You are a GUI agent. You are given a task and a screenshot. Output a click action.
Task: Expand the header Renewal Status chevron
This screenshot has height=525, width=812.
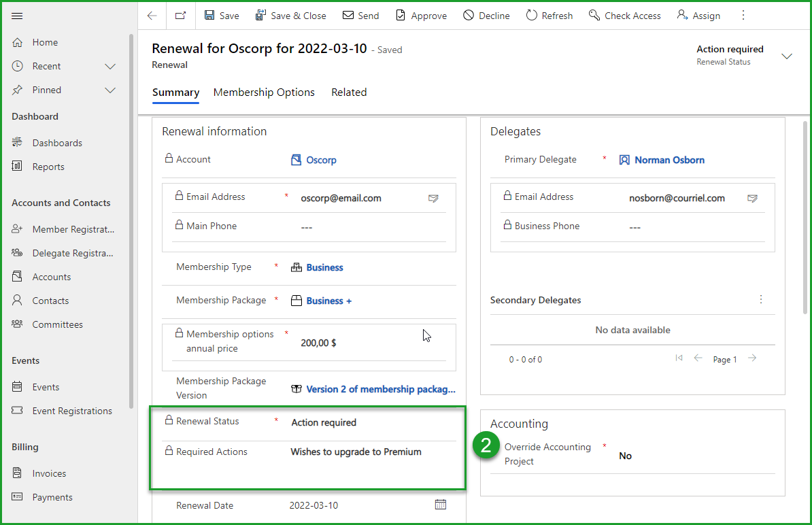tap(787, 56)
